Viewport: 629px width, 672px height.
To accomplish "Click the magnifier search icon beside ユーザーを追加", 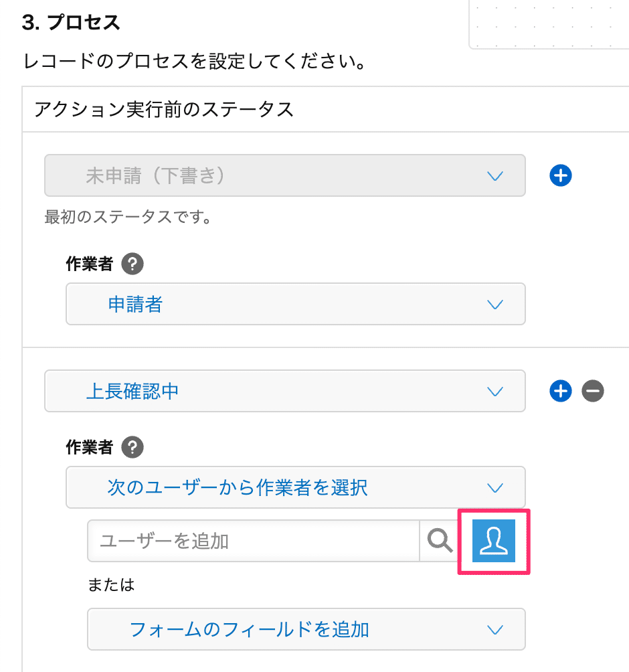I will point(440,541).
